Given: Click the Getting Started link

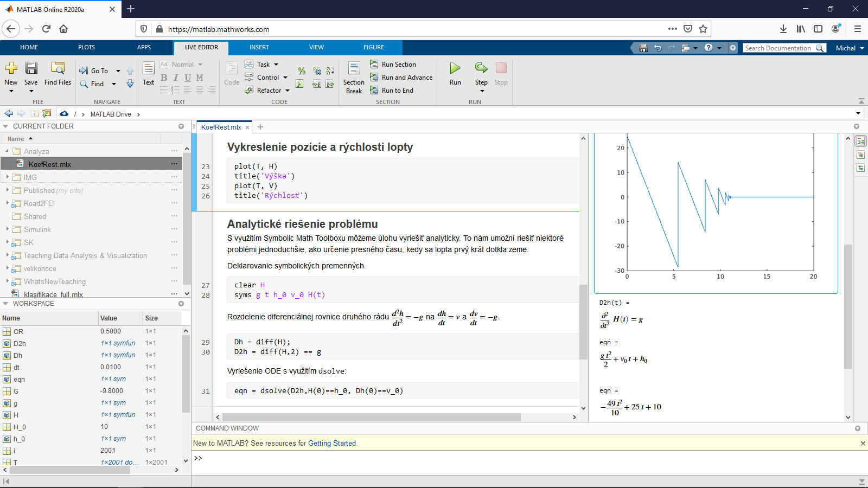Looking at the screenshot, I should point(332,443).
